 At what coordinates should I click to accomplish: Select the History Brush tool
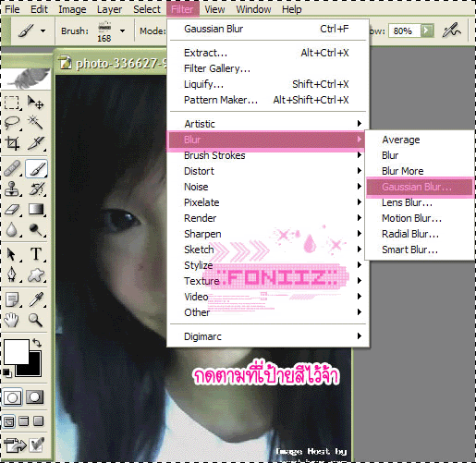pos(36,189)
